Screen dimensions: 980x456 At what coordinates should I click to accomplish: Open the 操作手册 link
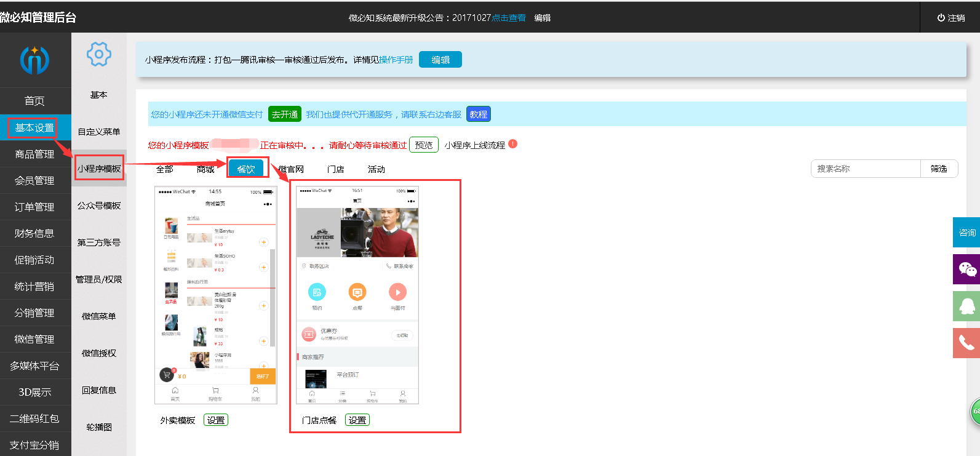pos(396,60)
